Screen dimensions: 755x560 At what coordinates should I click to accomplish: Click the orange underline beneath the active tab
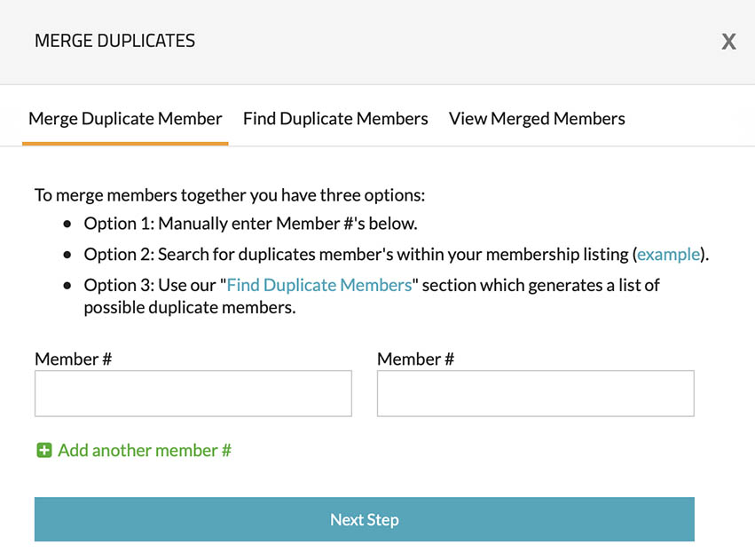[x=125, y=144]
